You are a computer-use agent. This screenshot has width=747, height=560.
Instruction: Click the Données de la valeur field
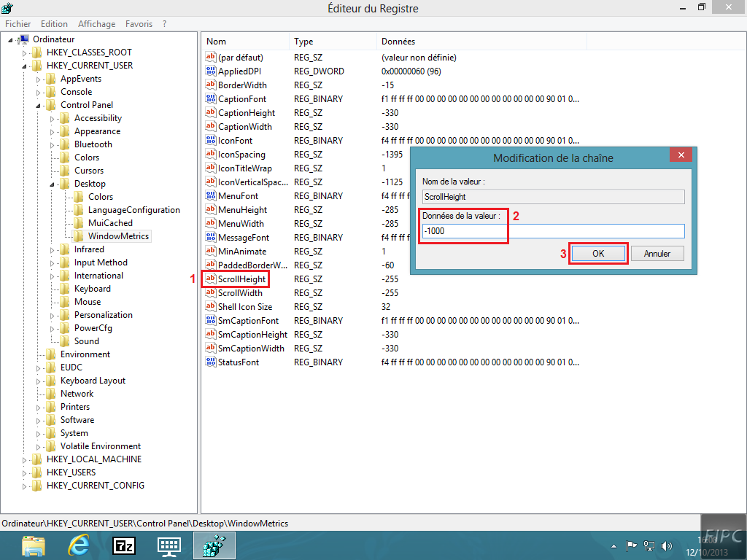553,231
